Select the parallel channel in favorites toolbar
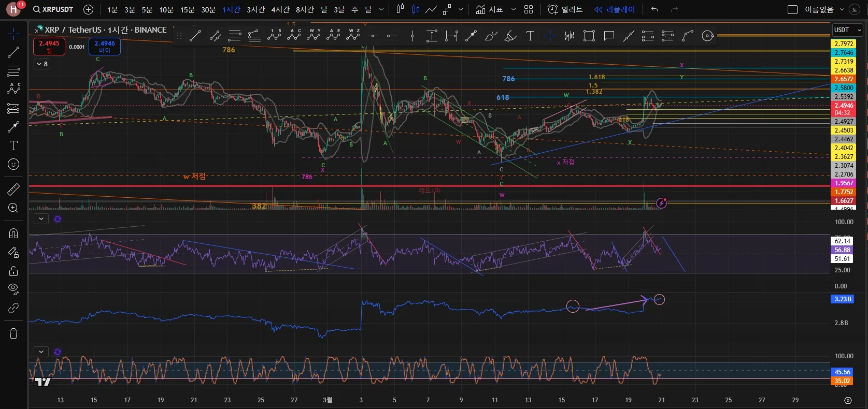Image resolution: width=868 pixels, height=409 pixels. (215, 36)
